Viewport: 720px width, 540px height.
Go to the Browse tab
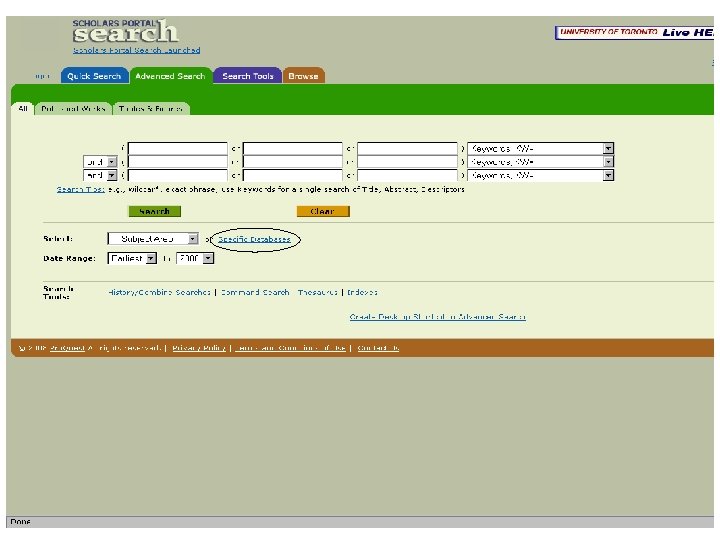(x=304, y=76)
